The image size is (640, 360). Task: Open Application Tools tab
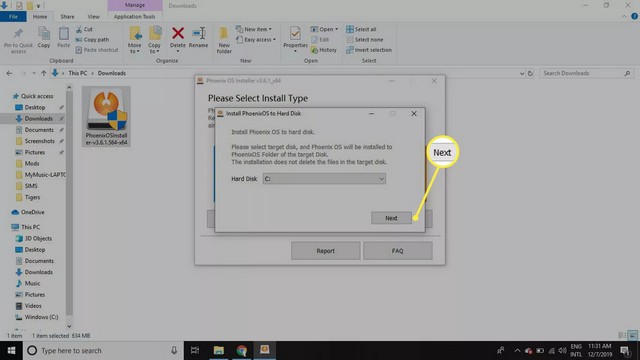[x=135, y=17]
